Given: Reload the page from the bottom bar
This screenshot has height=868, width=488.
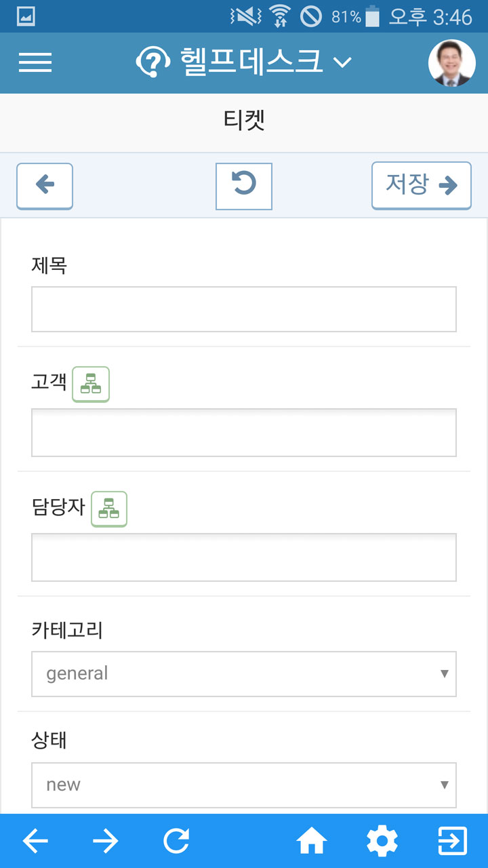Looking at the screenshot, I should pos(176,842).
